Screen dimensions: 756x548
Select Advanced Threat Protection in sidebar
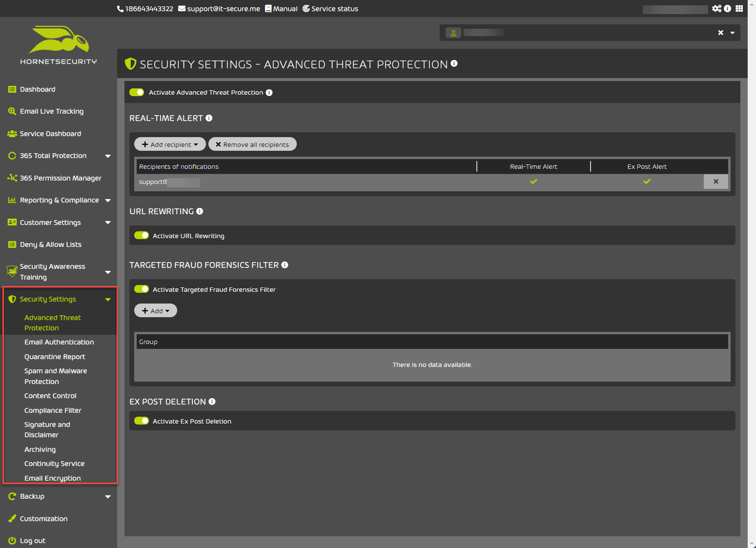pyautogui.click(x=53, y=323)
